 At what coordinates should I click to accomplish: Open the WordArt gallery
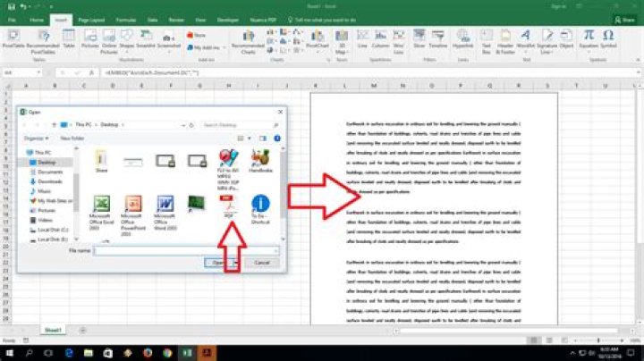[525, 39]
